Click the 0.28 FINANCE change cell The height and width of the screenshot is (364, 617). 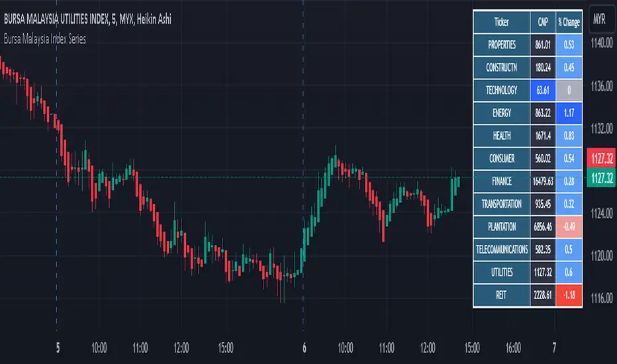(x=569, y=181)
